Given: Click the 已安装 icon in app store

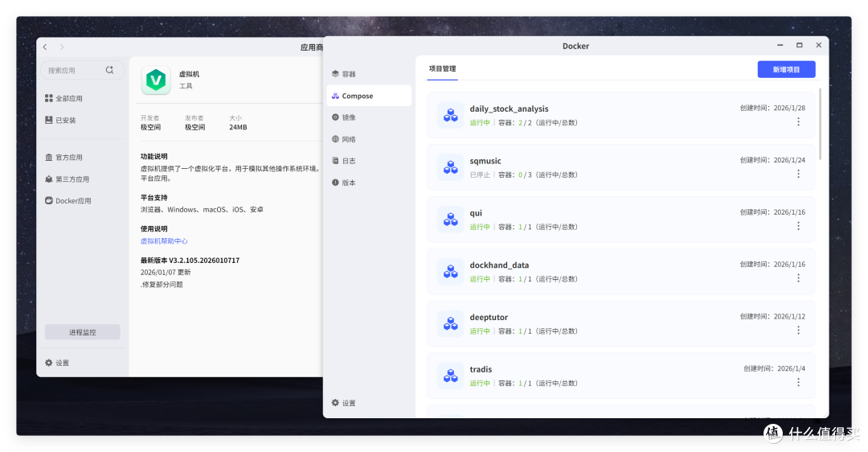Looking at the screenshot, I should (x=49, y=120).
